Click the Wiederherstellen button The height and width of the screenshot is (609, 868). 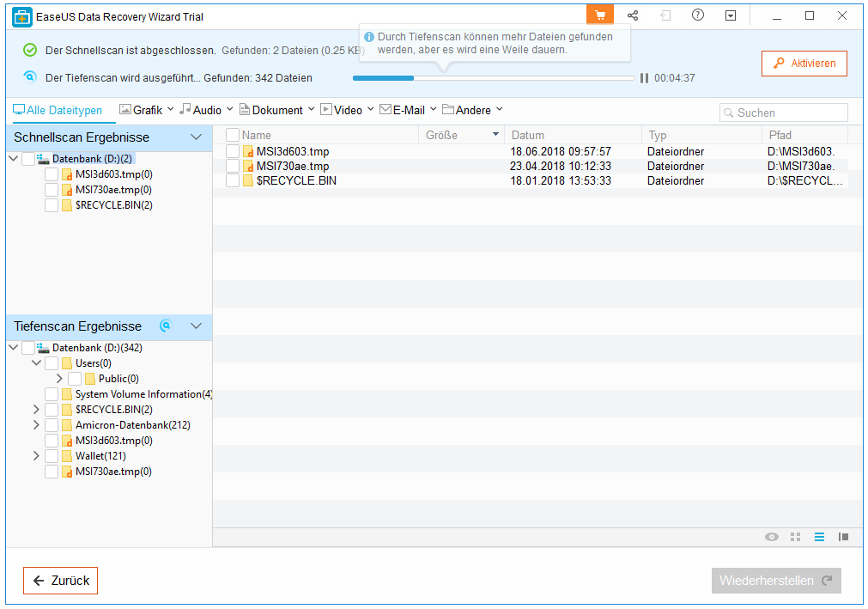pos(776,581)
